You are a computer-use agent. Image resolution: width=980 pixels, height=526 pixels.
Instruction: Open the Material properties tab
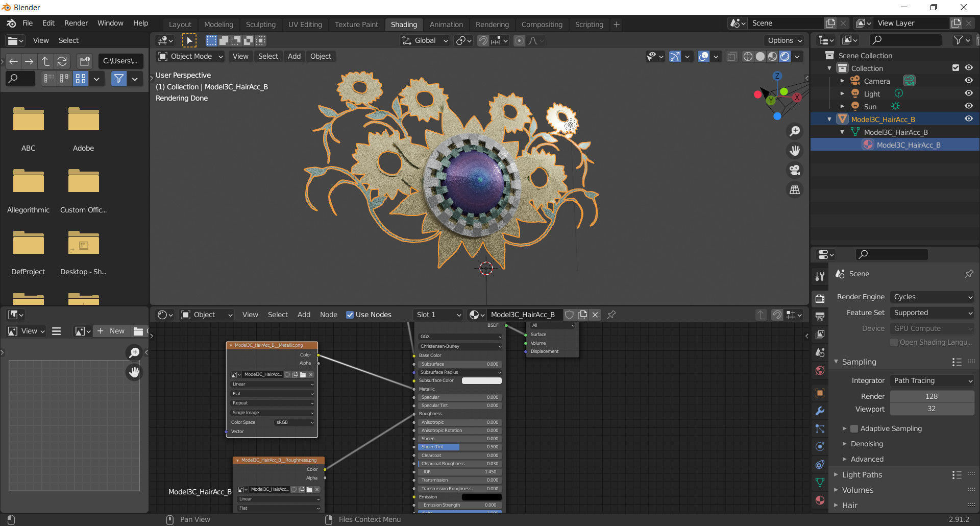pyautogui.click(x=820, y=500)
